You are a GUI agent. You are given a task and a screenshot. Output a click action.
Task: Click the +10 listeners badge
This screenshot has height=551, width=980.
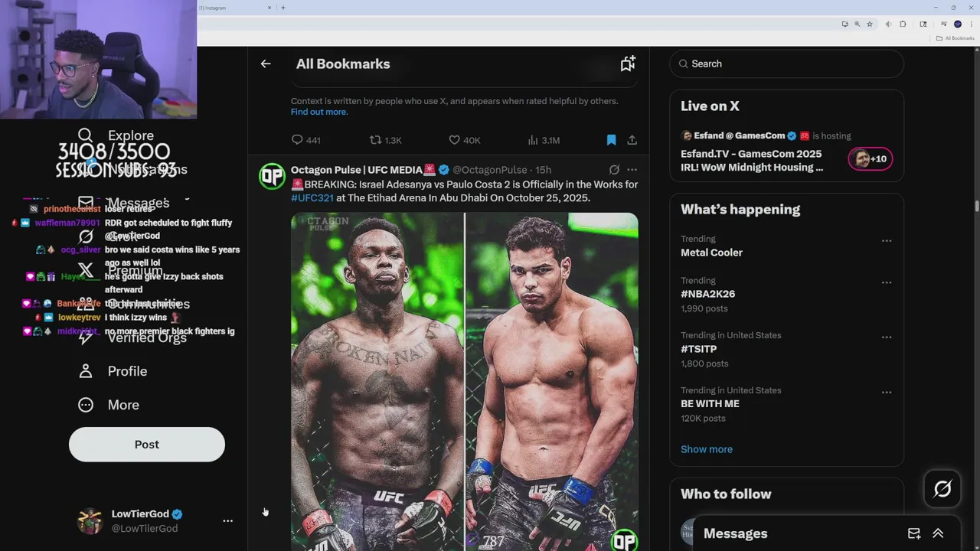tap(871, 159)
